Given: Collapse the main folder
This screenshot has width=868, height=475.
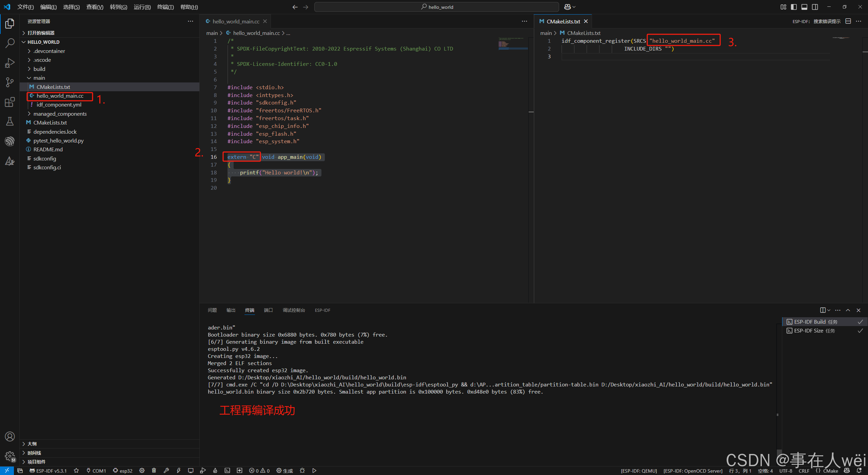Looking at the screenshot, I should 39,78.
